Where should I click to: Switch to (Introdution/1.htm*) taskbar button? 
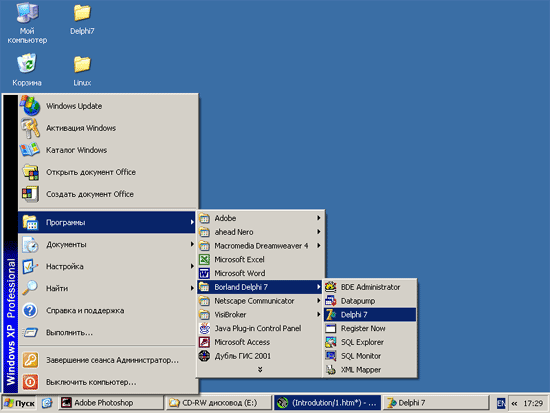click(x=328, y=403)
